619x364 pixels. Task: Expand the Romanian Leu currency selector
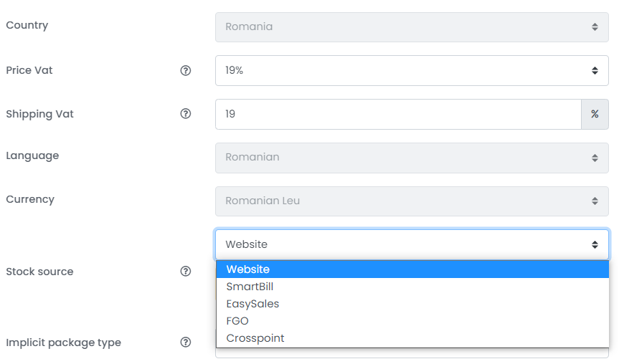point(412,201)
